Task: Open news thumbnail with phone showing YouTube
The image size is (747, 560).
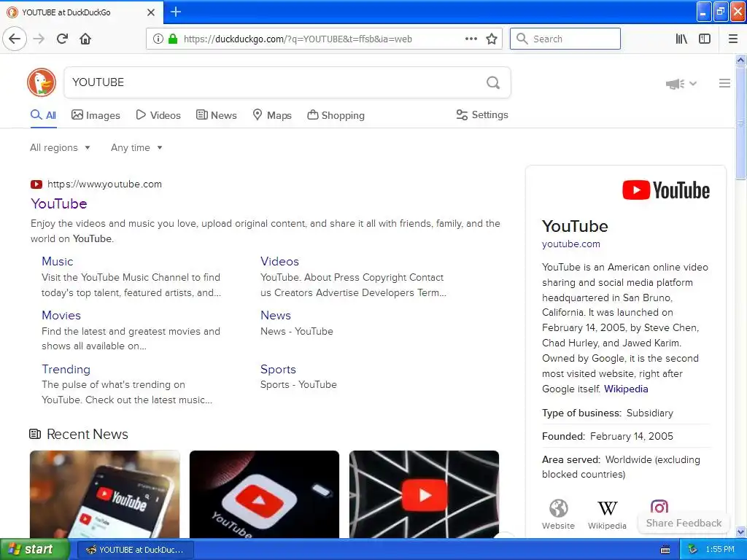Action: click(x=105, y=494)
